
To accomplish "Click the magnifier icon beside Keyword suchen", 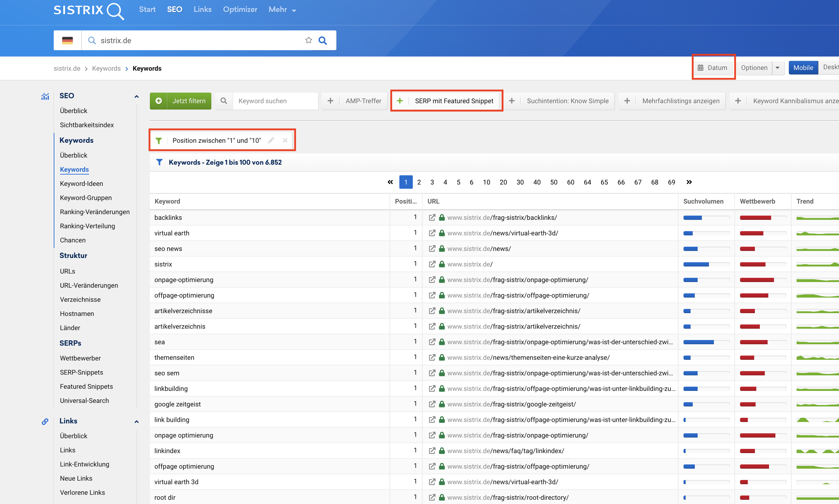I will coord(224,101).
